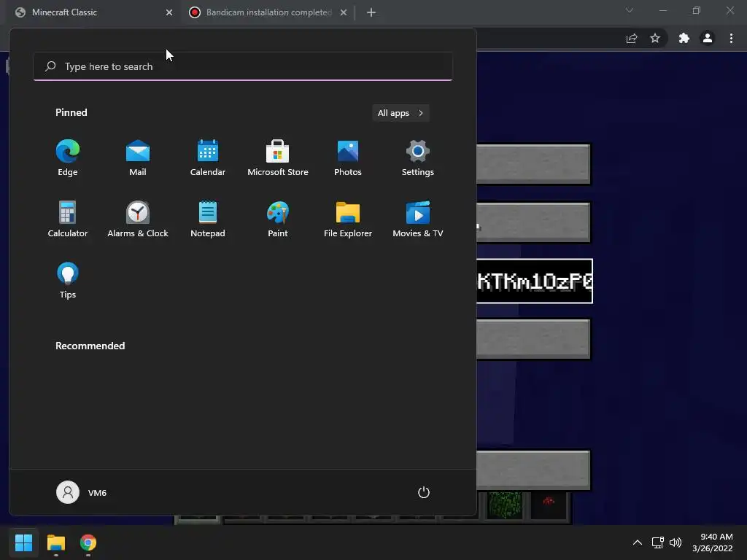Open a new Chrome tab
The image size is (747, 560).
(x=371, y=12)
